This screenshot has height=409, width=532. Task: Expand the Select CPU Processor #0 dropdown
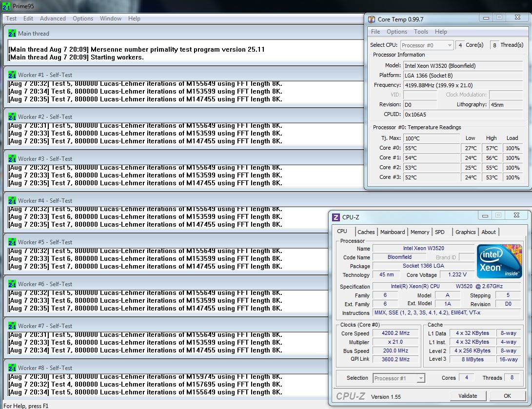pyautogui.click(x=450, y=45)
